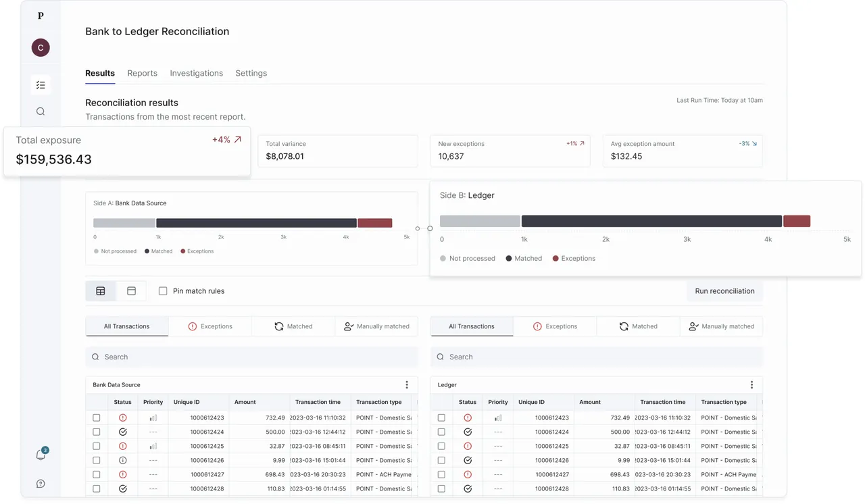
Task: Select ledger side Manually matched tab
Action: click(721, 326)
